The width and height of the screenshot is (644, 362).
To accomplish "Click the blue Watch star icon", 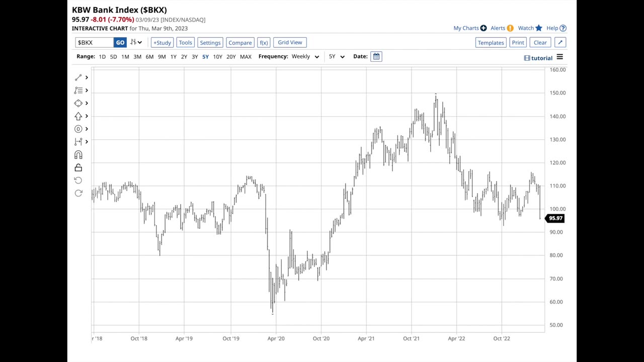I will 539,28.
